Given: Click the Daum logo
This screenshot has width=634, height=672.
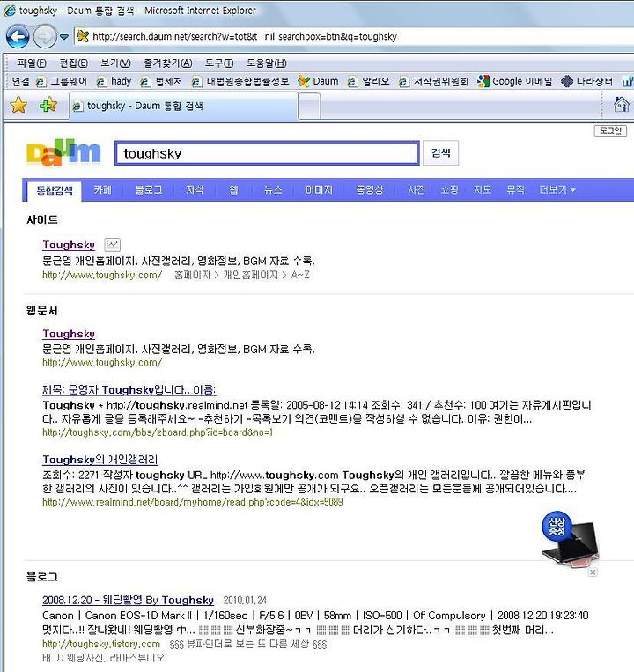Looking at the screenshot, I should (63, 152).
